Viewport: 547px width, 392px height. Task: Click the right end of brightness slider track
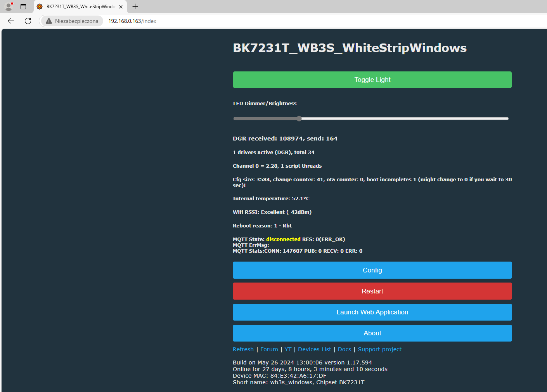(x=507, y=119)
